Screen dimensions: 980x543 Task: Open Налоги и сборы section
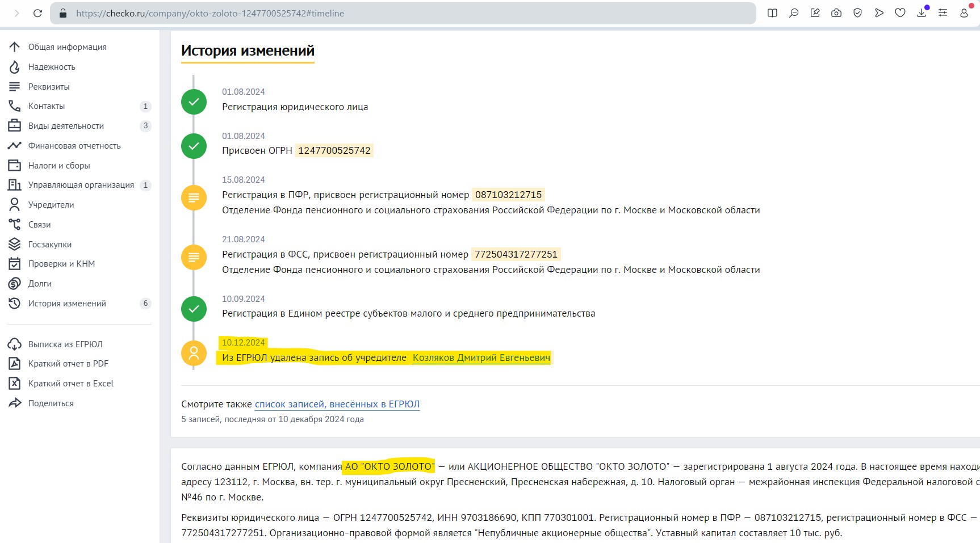59,166
